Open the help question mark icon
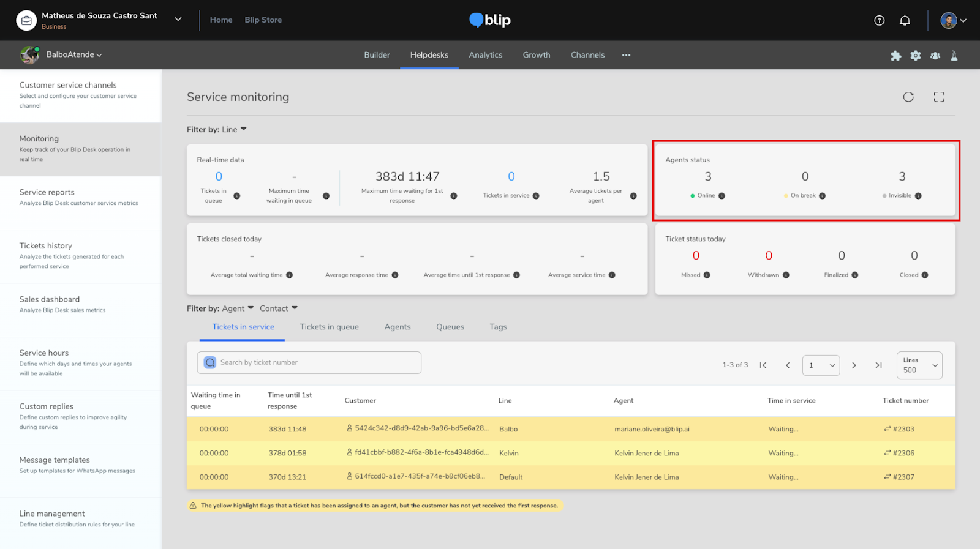 [x=880, y=20]
